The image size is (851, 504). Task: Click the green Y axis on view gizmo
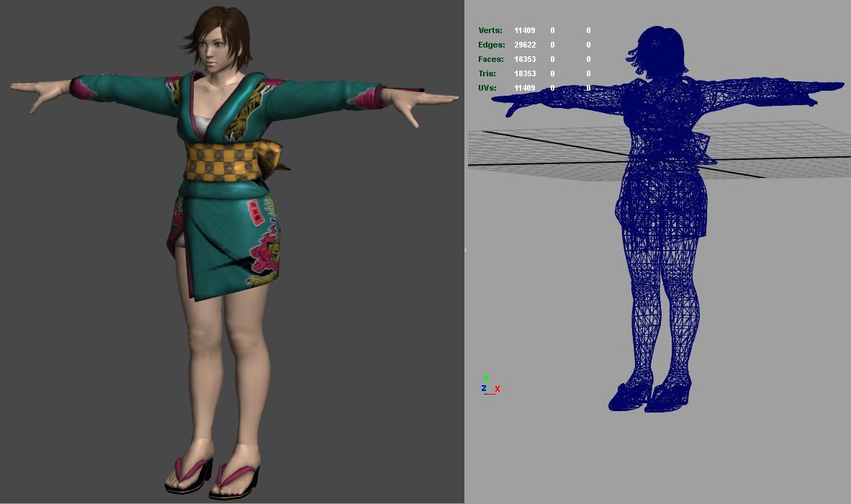487,378
